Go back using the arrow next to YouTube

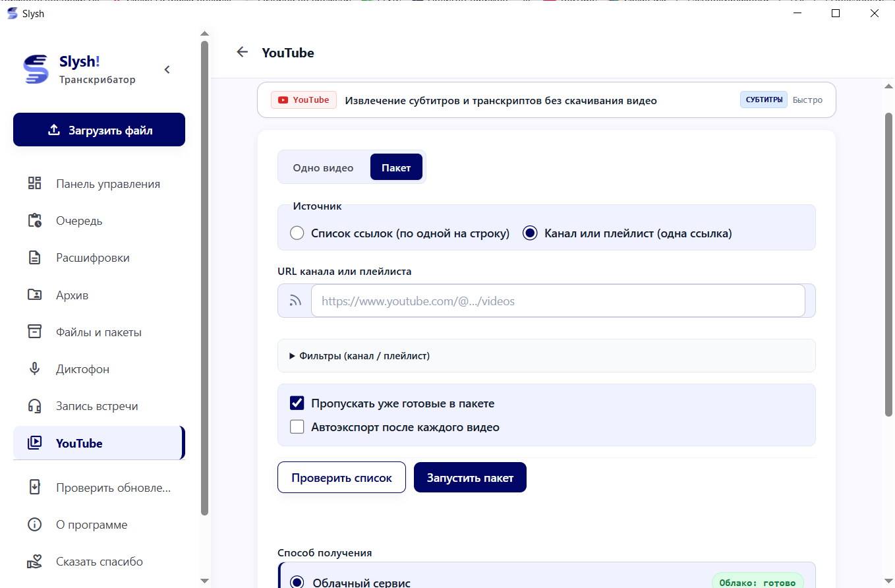[x=243, y=52]
